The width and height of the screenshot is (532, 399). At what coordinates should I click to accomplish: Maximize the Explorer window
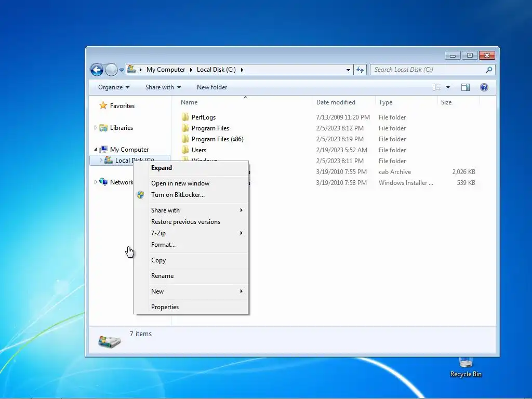470,55
